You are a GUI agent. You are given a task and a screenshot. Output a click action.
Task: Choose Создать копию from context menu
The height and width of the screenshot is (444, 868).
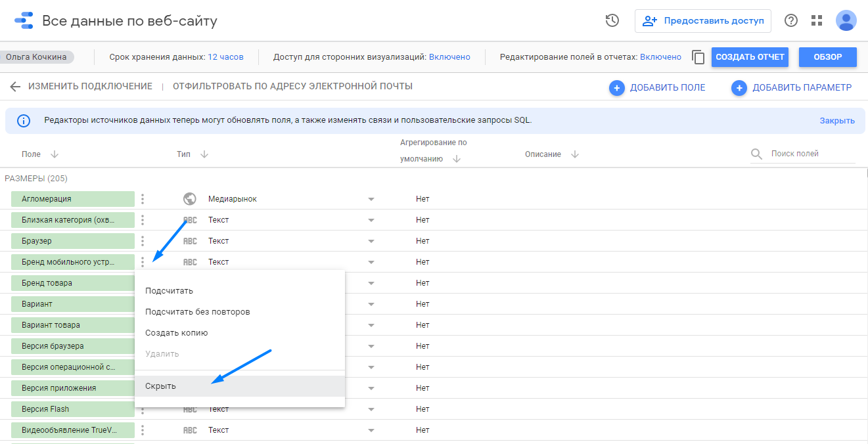[x=176, y=333]
